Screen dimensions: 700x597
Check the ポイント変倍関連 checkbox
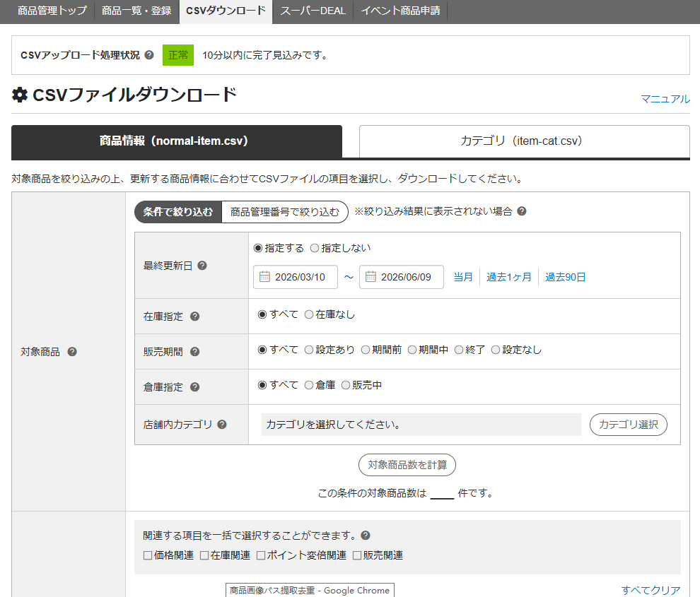[261, 555]
